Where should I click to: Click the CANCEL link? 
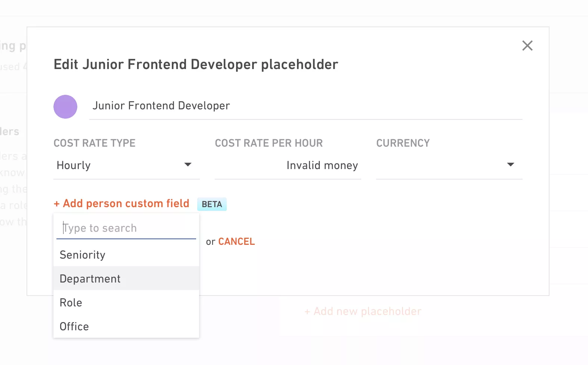[236, 241]
